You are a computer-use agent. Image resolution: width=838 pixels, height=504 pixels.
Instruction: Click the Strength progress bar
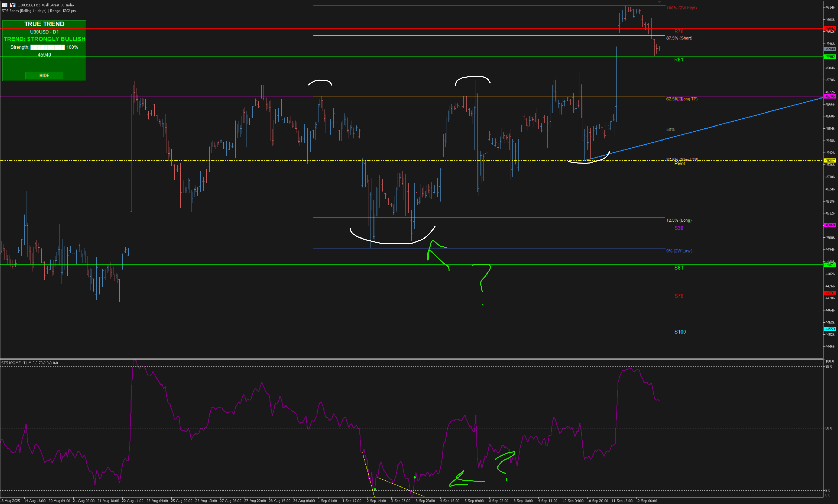pos(48,47)
